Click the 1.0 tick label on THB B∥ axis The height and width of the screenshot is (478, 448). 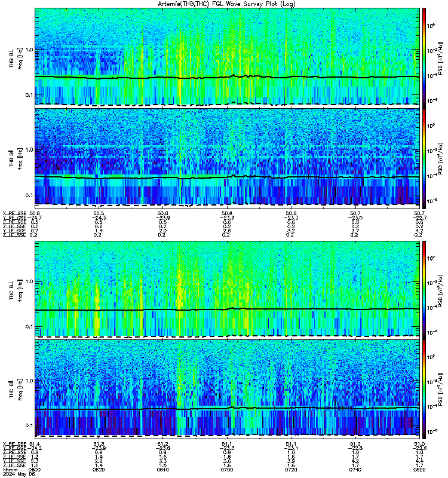pos(29,150)
